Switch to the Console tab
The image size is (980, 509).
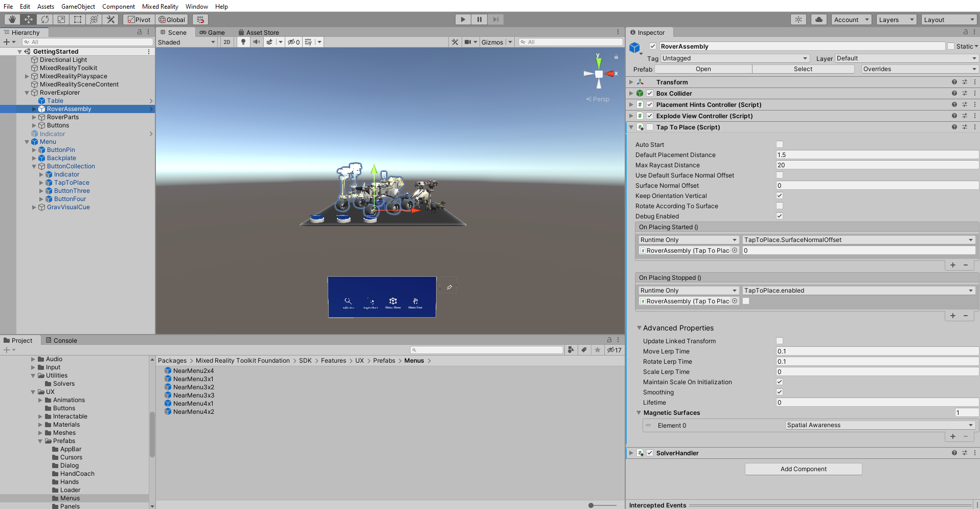[61, 340]
